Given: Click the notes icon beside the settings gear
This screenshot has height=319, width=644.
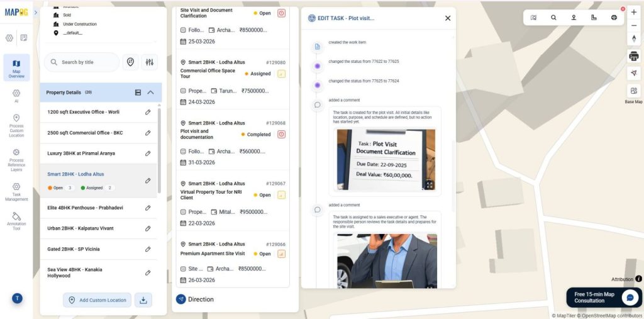Looking at the screenshot, I should pos(24,38).
